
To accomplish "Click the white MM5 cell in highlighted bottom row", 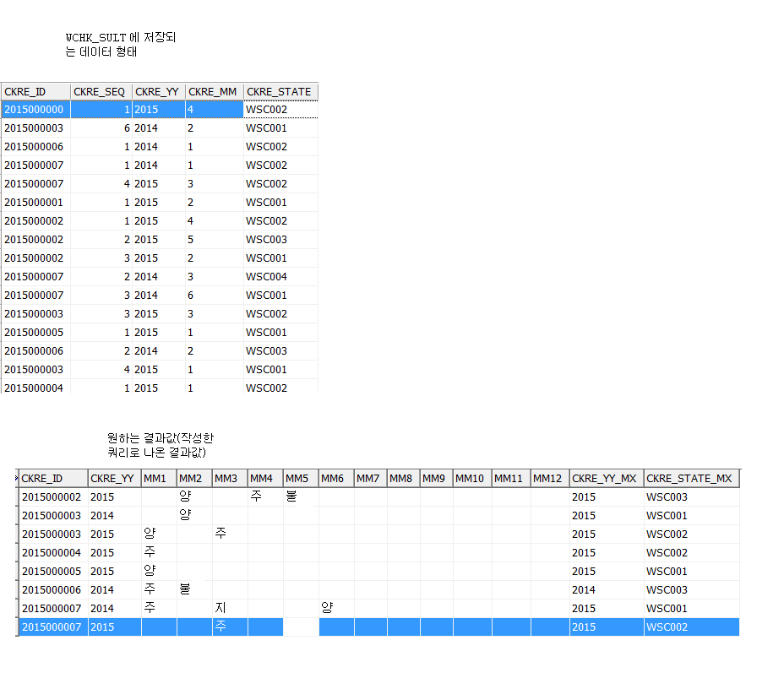I will click(x=301, y=627).
